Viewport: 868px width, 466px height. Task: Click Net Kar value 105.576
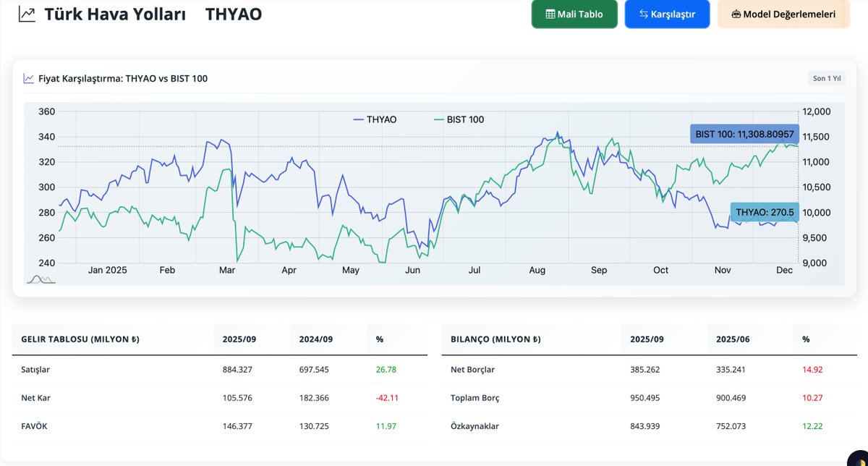[238, 397]
